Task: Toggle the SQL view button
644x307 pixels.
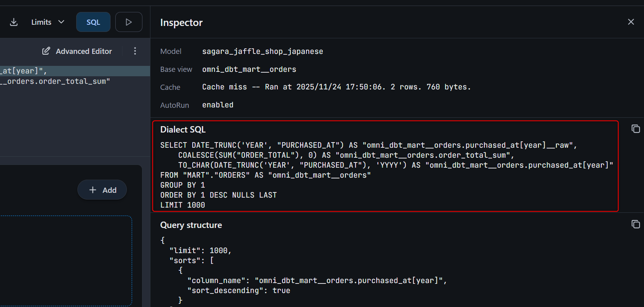Action: 93,22
